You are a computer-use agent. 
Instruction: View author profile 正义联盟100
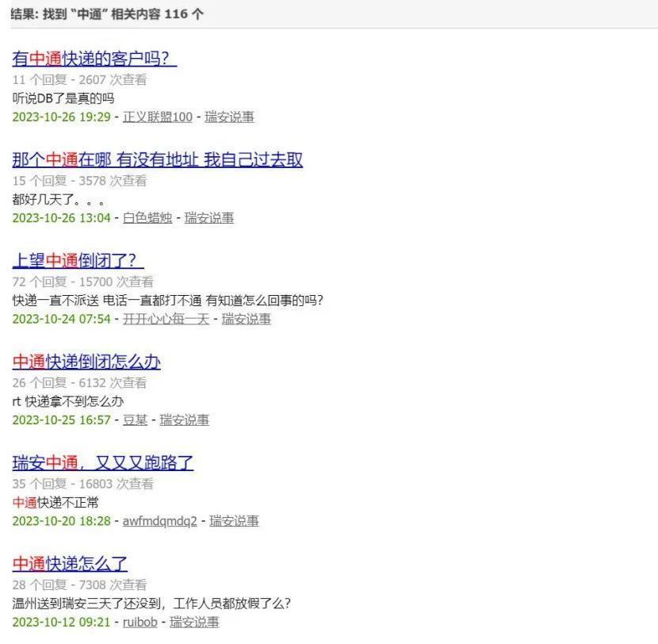click(157, 117)
